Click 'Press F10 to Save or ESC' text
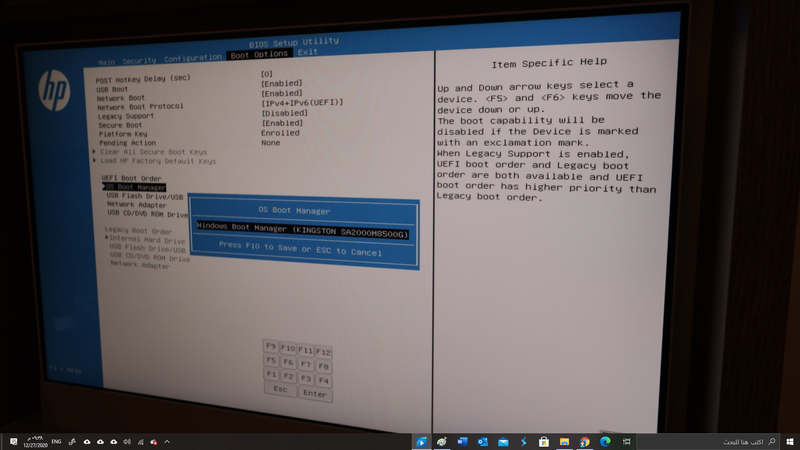The image size is (800, 450). (x=301, y=249)
